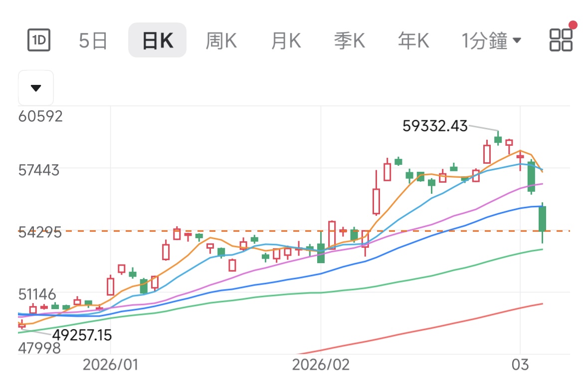This screenshot has width=588, height=389.
Task: Click the 60592 price axis label
Action: (x=40, y=116)
